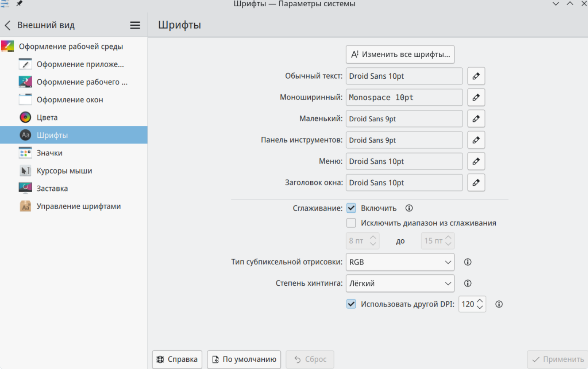The image size is (588, 369).
Task: Show the info hint next to Степень хинтинга
Action: coord(467,283)
